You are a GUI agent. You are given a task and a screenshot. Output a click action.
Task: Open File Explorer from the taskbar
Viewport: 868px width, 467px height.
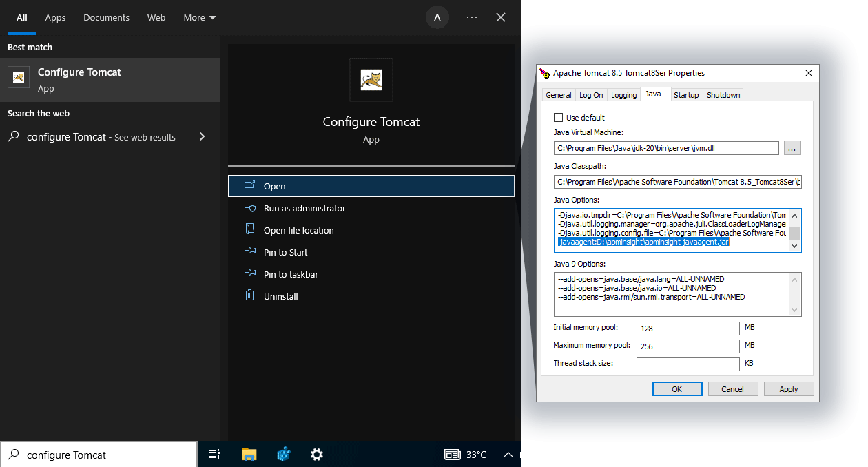pyautogui.click(x=249, y=455)
